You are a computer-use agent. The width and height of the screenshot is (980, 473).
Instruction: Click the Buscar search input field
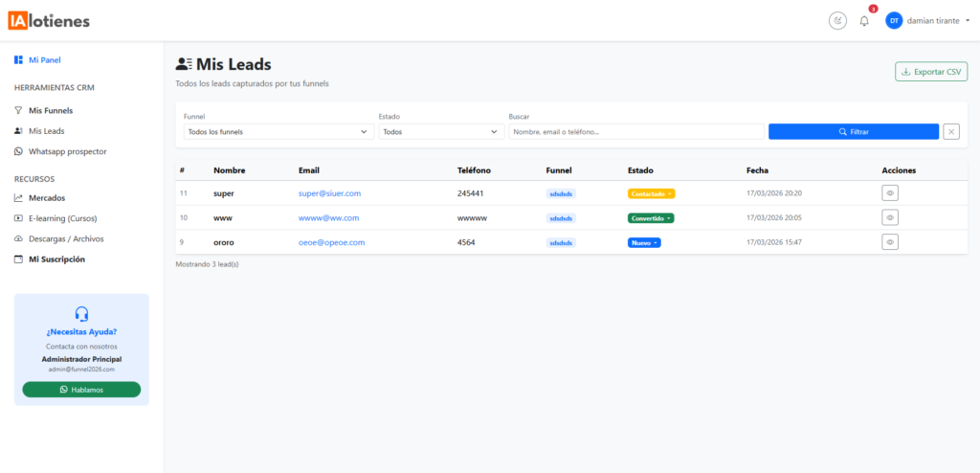(635, 132)
